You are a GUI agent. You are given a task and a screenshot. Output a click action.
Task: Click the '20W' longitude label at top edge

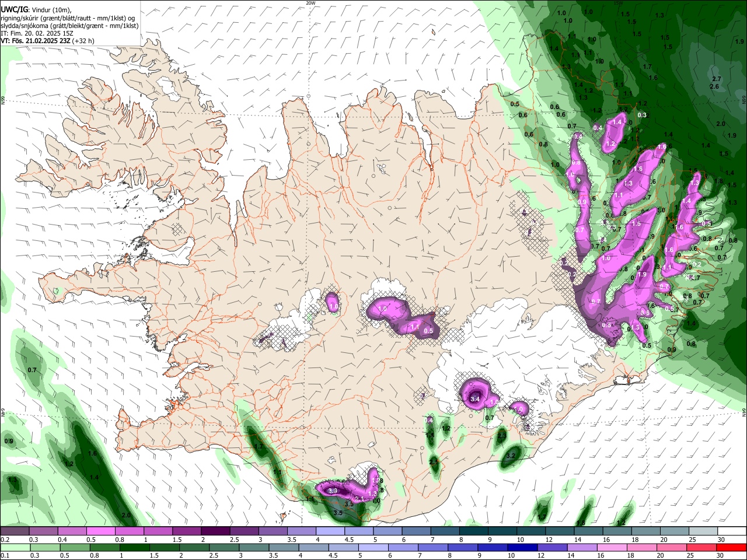(x=310, y=3)
